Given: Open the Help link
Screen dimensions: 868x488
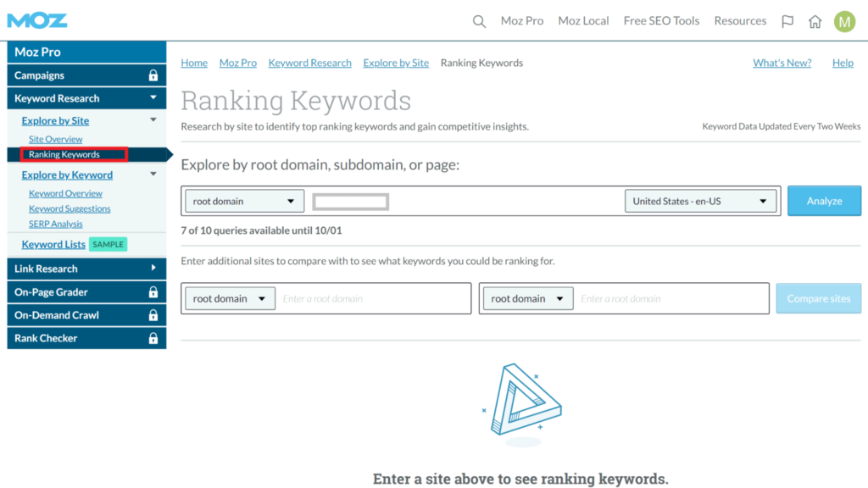Looking at the screenshot, I should [843, 63].
